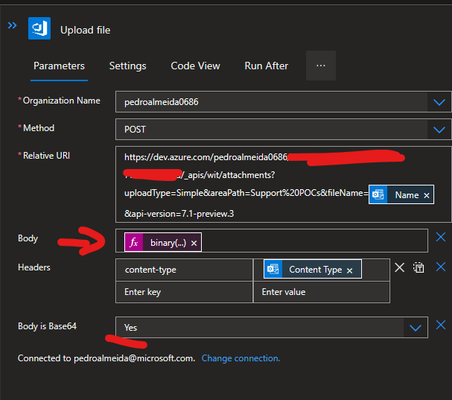Image resolution: width=452 pixels, height=400 pixels.
Task: Open the more options ellipsis menu
Action: pyautogui.click(x=321, y=66)
